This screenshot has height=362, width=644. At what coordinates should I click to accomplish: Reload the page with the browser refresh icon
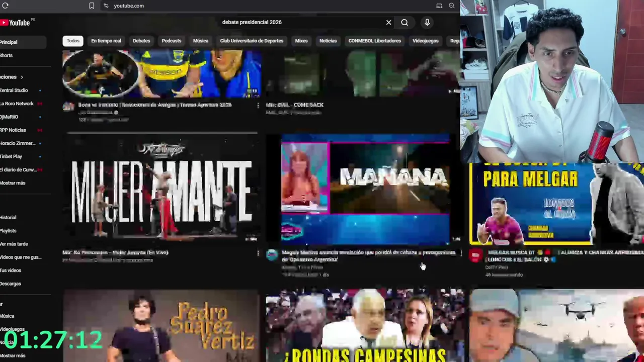point(5,6)
